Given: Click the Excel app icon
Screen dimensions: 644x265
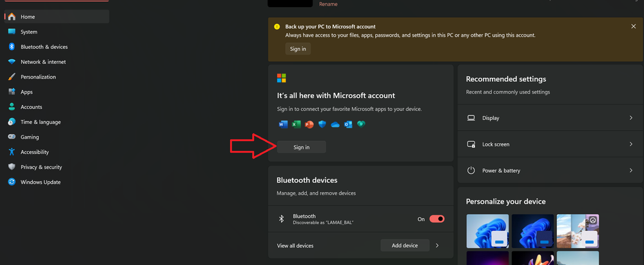Looking at the screenshot, I should coord(296,124).
